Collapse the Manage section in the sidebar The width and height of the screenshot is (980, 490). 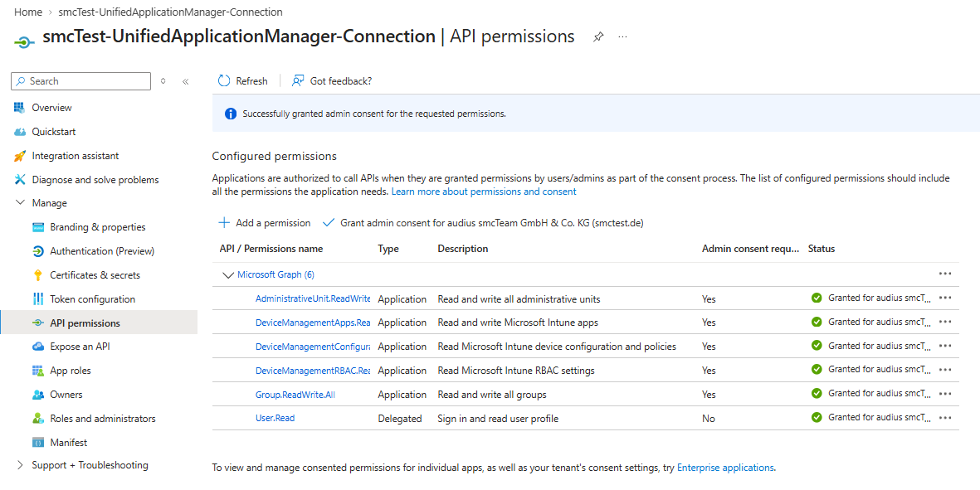coord(20,203)
